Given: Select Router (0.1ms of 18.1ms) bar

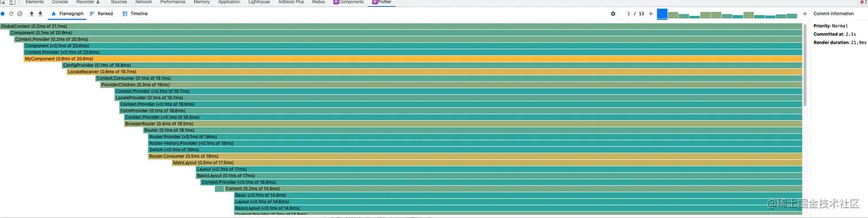Looking at the screenshot, I should coord(472,130).
